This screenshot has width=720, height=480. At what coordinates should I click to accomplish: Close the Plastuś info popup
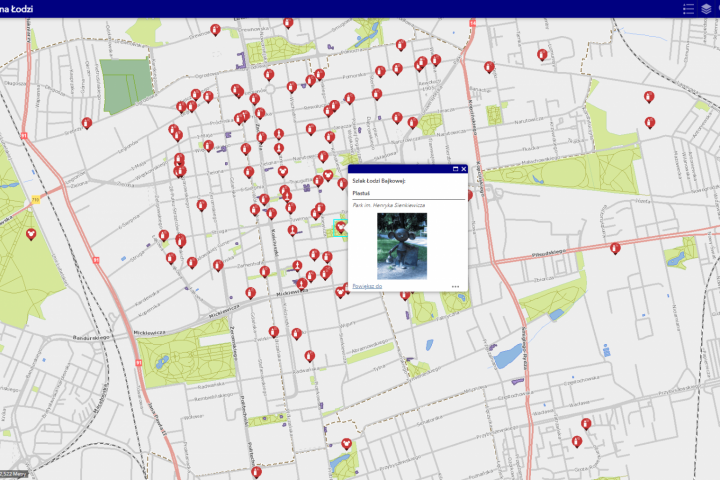coord(464,169)
